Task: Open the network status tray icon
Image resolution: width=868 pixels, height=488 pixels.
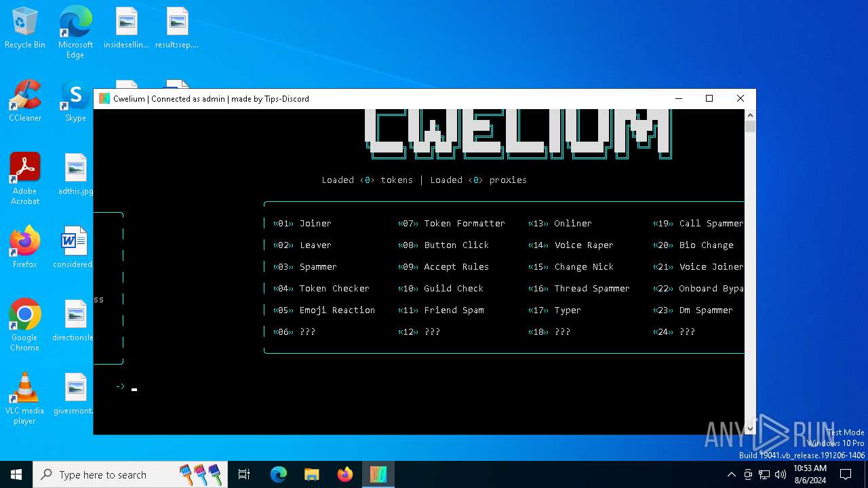Action: click(x=764, y=474)
